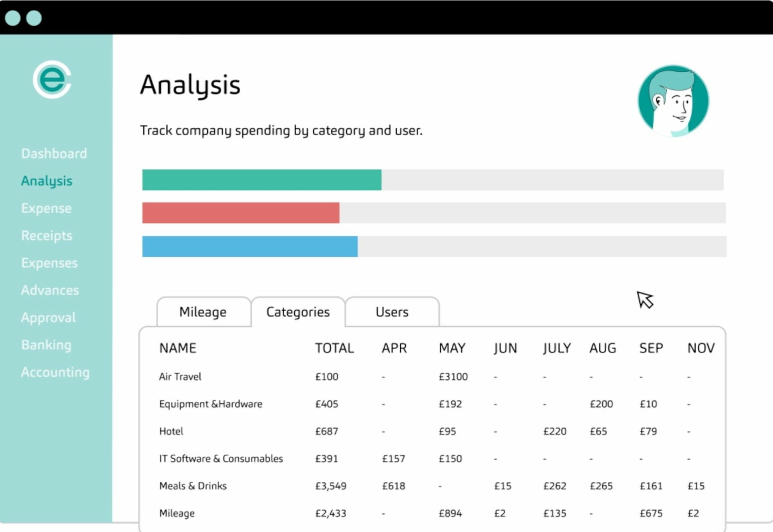Viewport: 773px width, 532px height.
Task: Select the Categories tab
Action: [x=298, y=311]
